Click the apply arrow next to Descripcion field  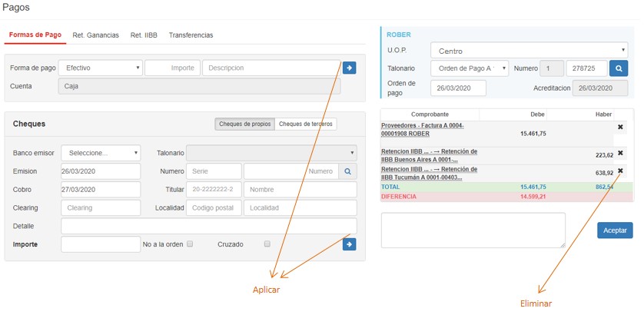tap(349, 68)
